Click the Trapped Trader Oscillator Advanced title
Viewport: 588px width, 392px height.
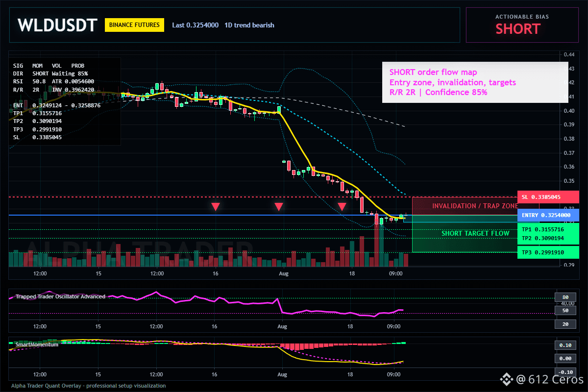tap(60, 296)
